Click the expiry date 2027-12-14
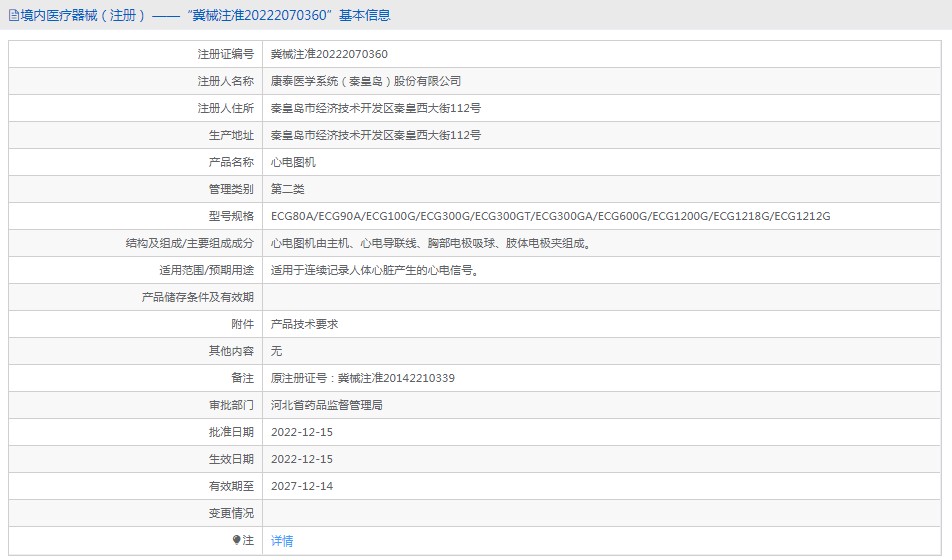 coord(302,486)
